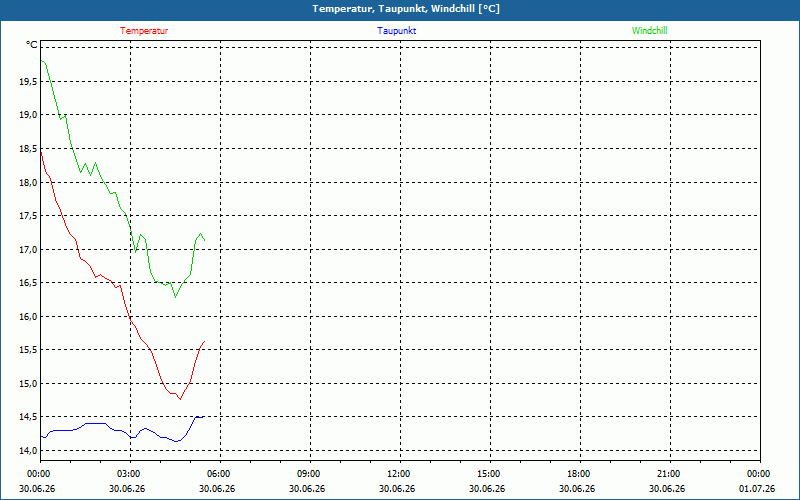This screenshot has height=500, width=800.
Task: Click the green Windchill legend label
Action: (649, 31)
